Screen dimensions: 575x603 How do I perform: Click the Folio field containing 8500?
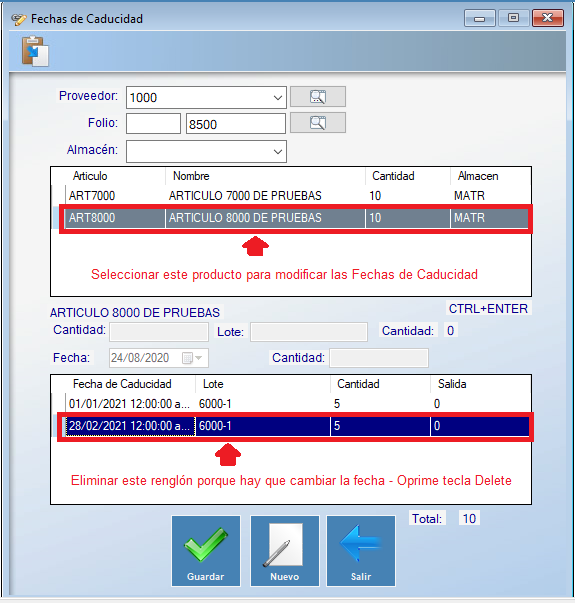(x=236, y=123)
